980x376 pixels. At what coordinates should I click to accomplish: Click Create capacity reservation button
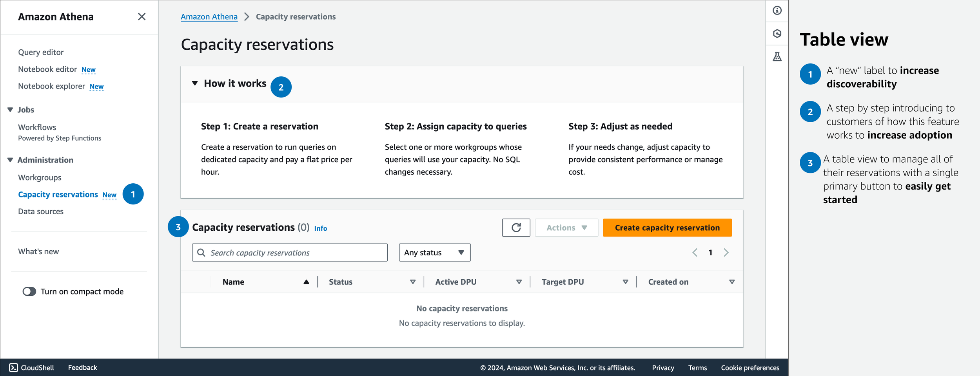pos(667,228)
